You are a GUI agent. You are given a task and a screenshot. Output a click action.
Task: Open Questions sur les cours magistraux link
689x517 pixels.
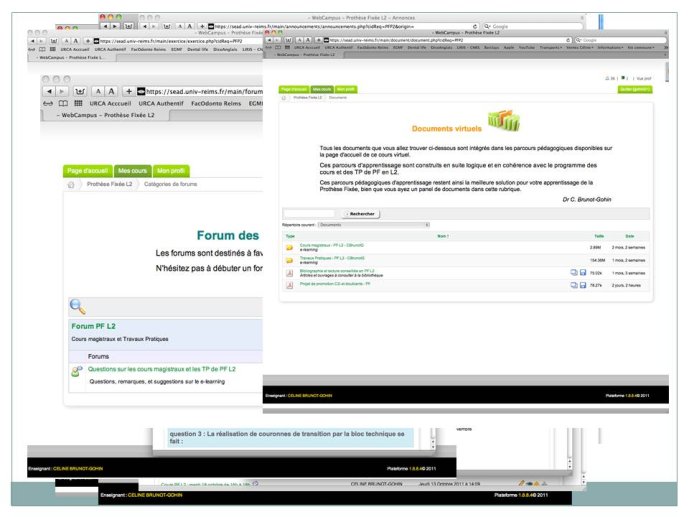[x=162, y=369]
